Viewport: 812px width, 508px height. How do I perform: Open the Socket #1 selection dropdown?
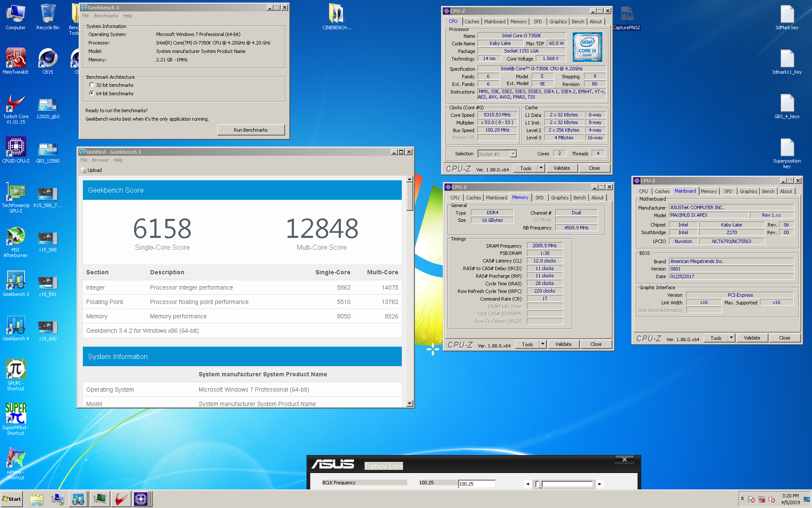(x=497, y=154)
